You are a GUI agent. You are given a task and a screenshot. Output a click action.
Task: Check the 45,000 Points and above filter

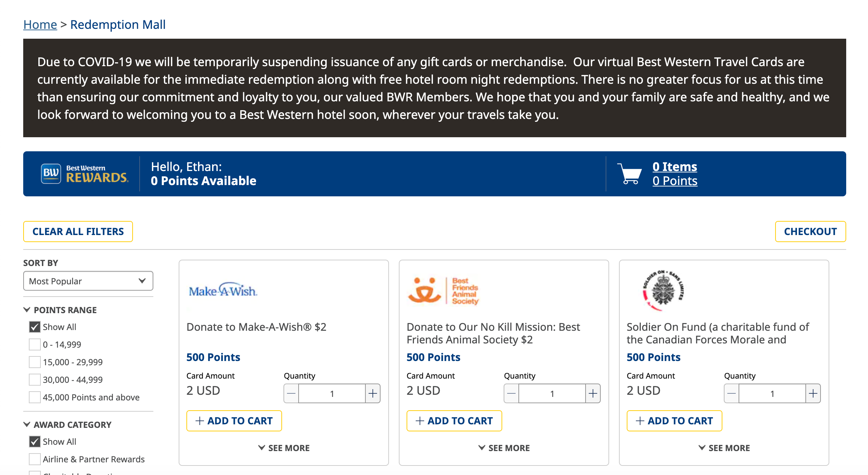click(34, 397)
